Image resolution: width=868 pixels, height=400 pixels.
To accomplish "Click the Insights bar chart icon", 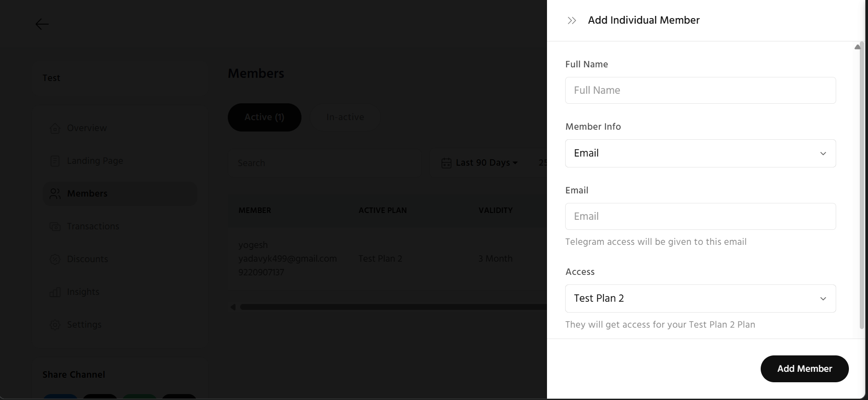I will click(x=55, y=292).
